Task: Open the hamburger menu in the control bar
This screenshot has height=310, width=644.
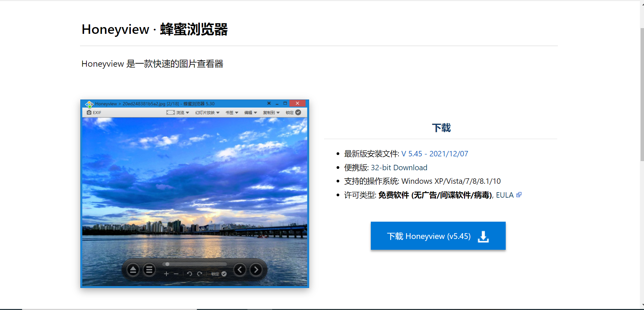Action: coord(149,269)
